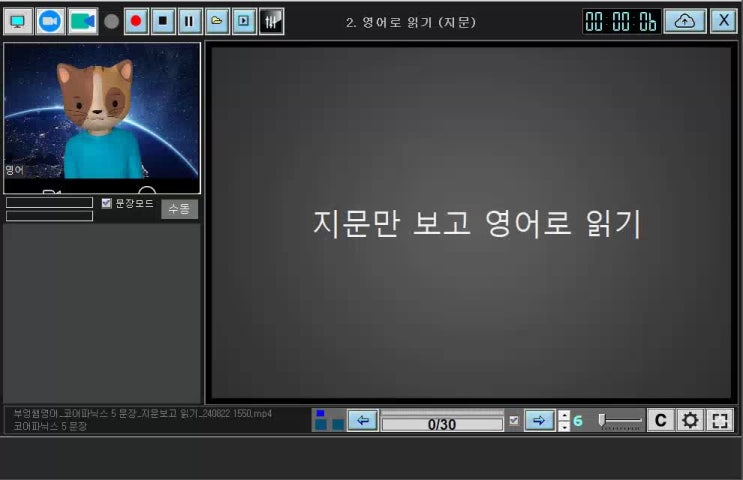Viewport: 743px width, 480px height.
Task: Toggle fullscreen with the brackets icon
Action: 720,420
